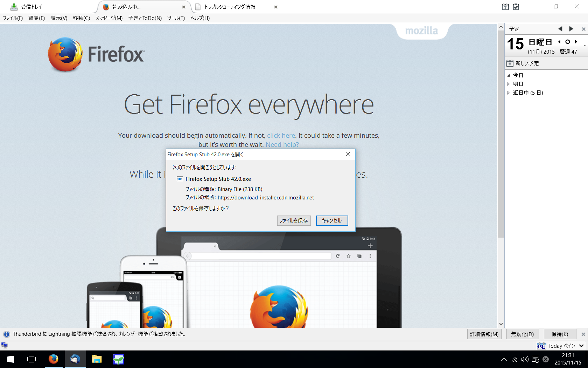Screen dimensions: 588x368
Task: Click the ファイルを保存 button
Action: (294, 220)
